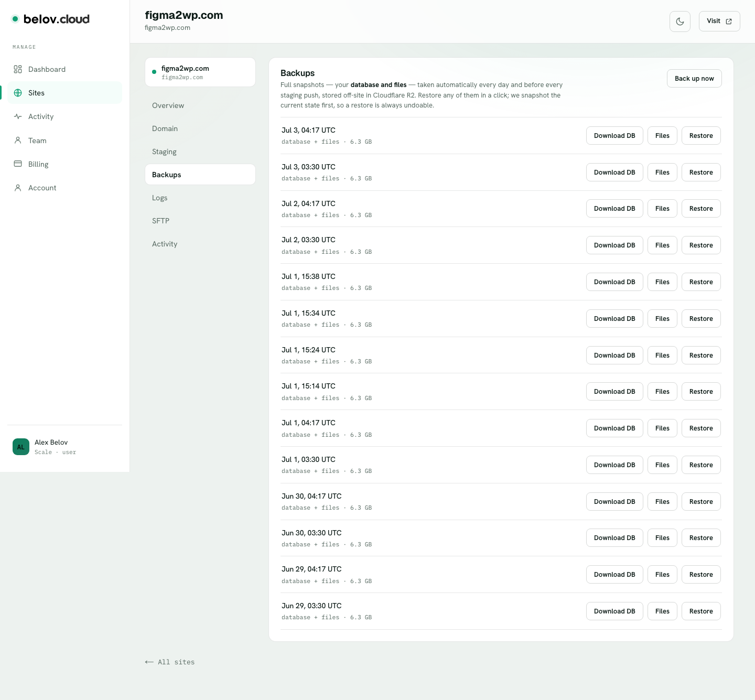755x700 pixels.
Task: Download DB for Jul 1, 03:30 backup
Action: (x=614, y=465)
